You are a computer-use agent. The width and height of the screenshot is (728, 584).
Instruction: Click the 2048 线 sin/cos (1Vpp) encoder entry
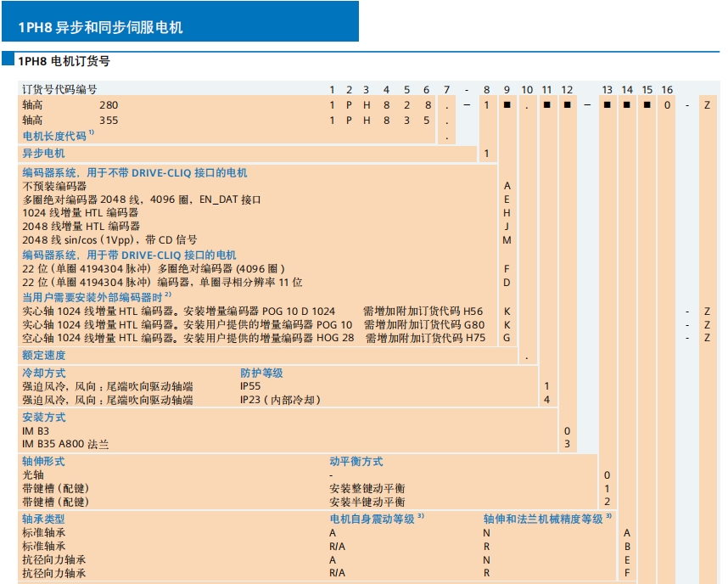coord(109,240)
